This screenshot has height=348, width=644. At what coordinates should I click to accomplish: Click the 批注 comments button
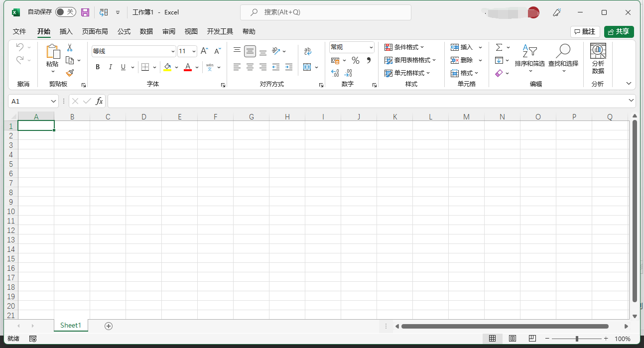pos(585,31)
